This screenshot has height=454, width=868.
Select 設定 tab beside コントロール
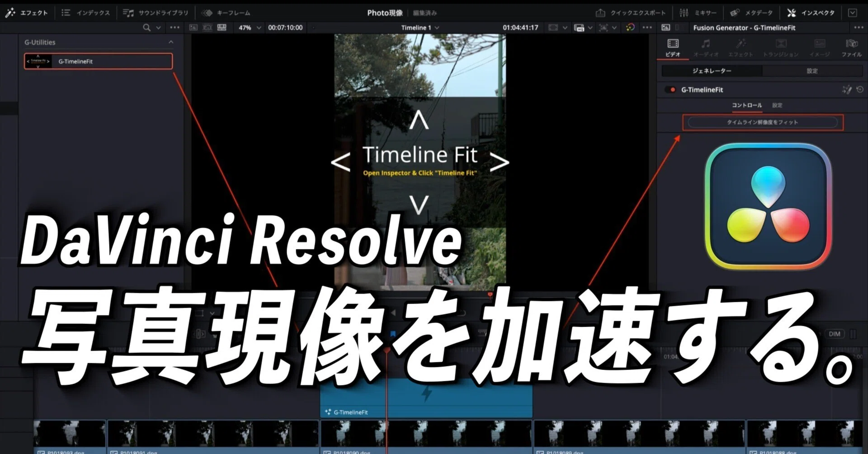pyautogui.click(x=777, y=105)
